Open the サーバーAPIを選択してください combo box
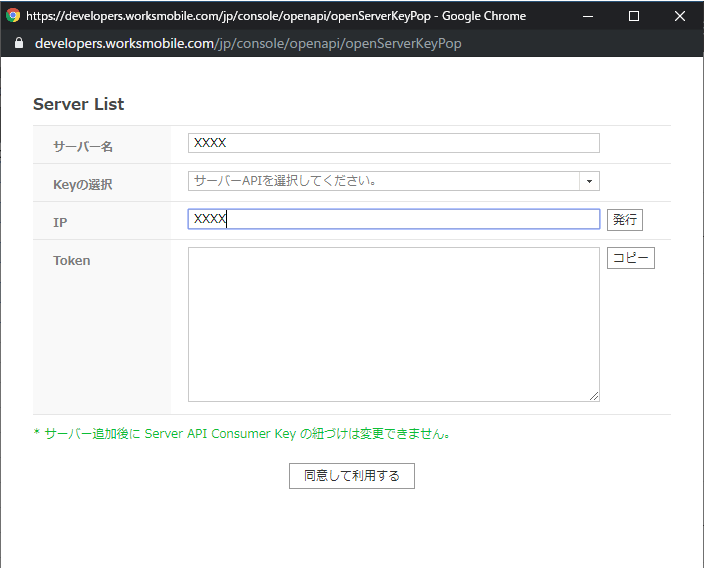Screen dimensions: 704x568 click(384, 181)
